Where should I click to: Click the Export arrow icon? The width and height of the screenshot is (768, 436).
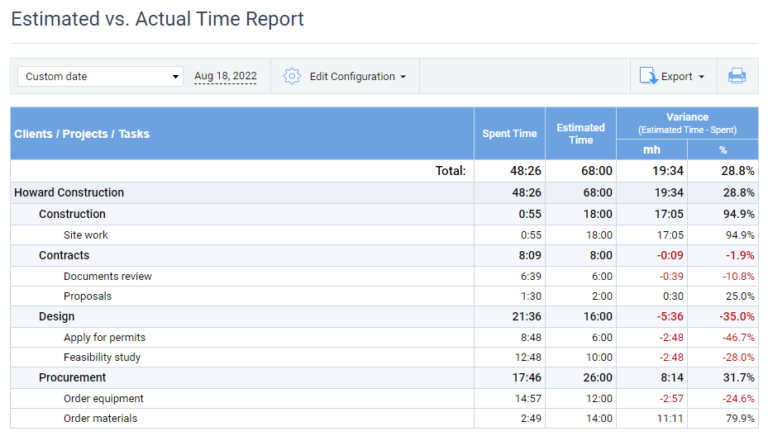pos(648,76)
